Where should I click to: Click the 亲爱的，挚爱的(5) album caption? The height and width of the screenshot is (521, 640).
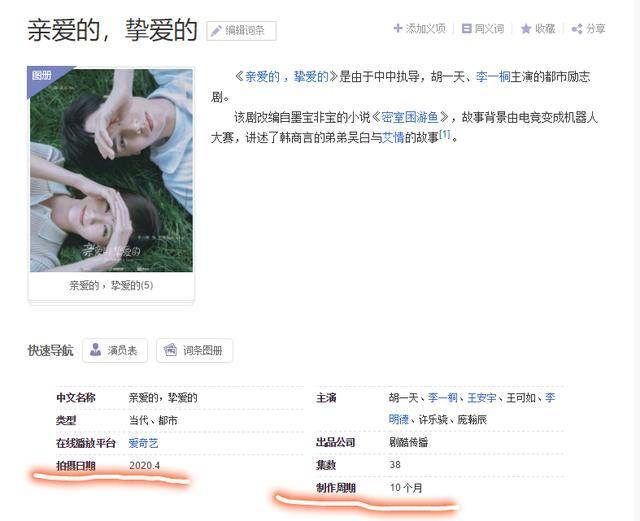point(111,285)
